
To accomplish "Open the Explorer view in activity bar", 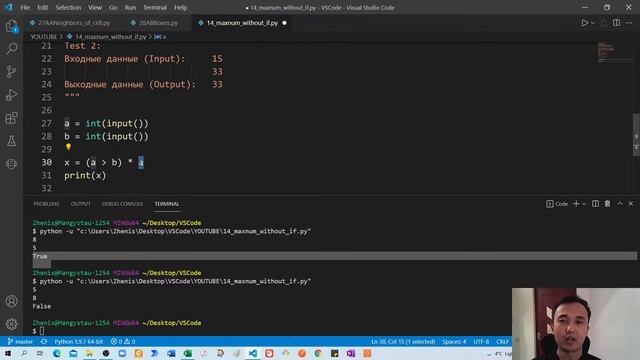I will (x=11, y=26).
